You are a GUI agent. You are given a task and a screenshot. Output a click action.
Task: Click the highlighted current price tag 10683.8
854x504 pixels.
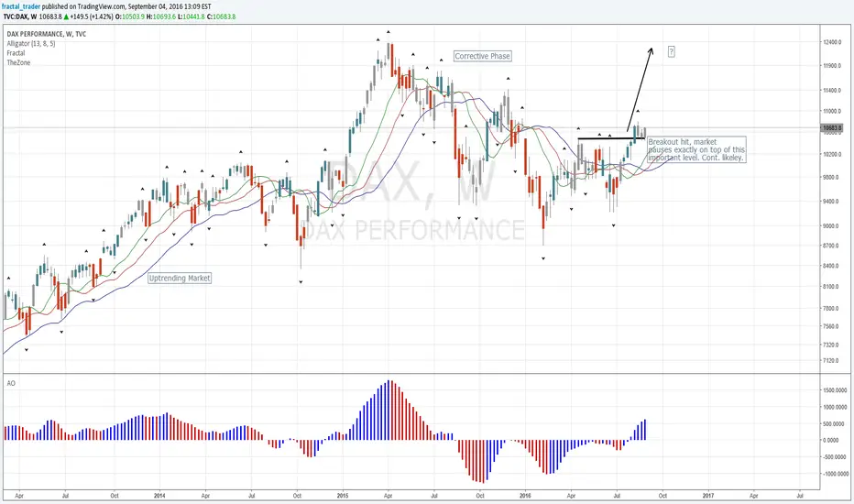[832, 128]
